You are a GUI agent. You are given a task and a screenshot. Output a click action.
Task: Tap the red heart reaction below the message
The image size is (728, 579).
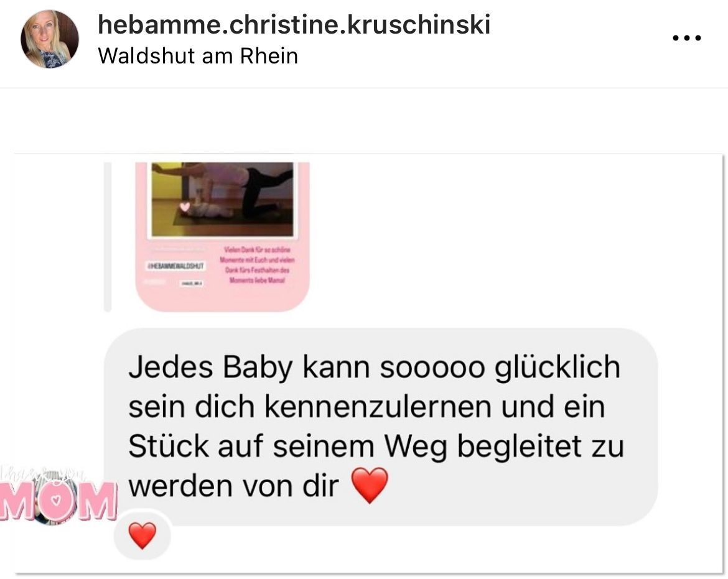click(x=142, y=535)
